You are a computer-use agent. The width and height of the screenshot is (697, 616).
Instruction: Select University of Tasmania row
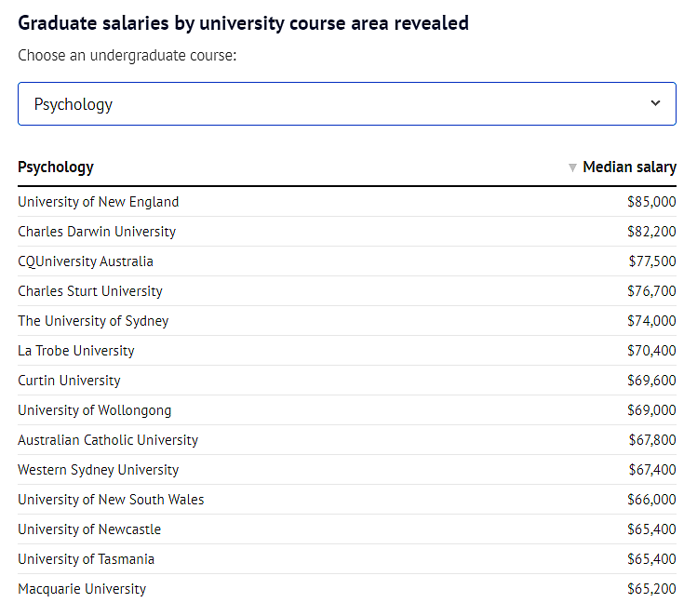click(347, 559)
